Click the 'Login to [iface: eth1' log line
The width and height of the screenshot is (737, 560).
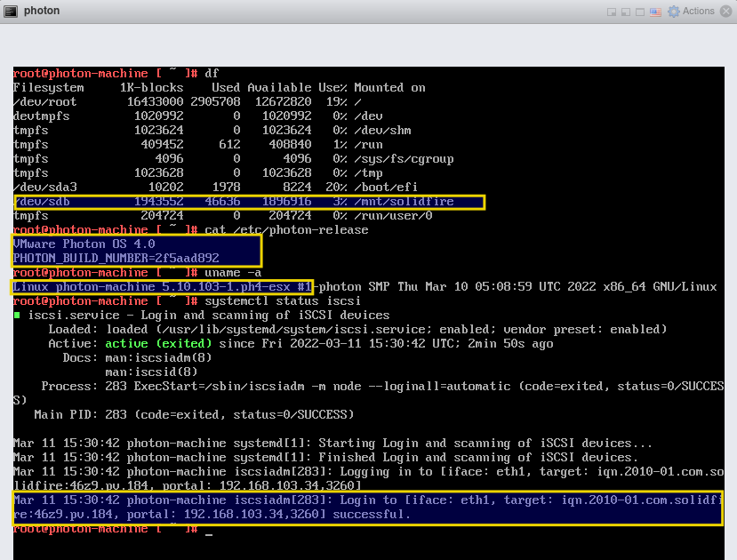pos(368,507)
